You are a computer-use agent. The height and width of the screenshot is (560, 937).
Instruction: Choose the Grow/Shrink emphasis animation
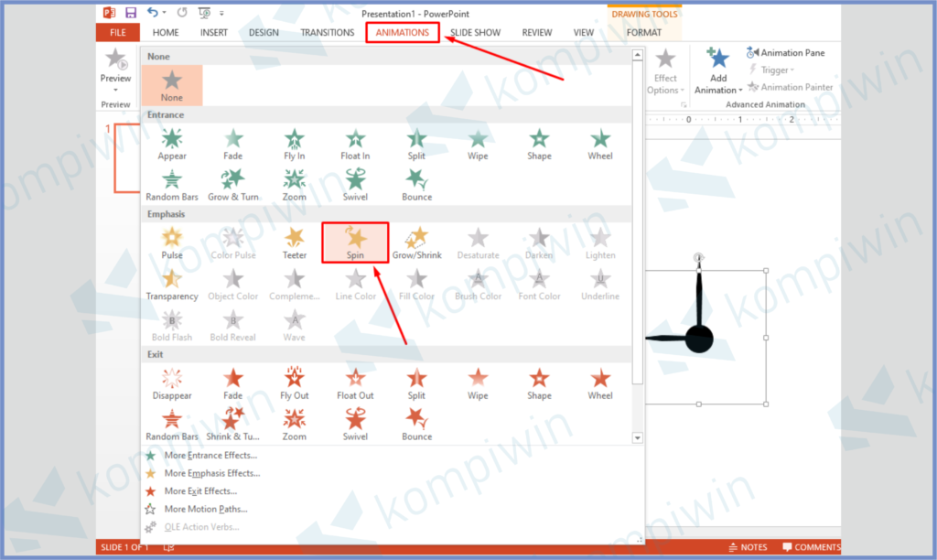point(416,242)
